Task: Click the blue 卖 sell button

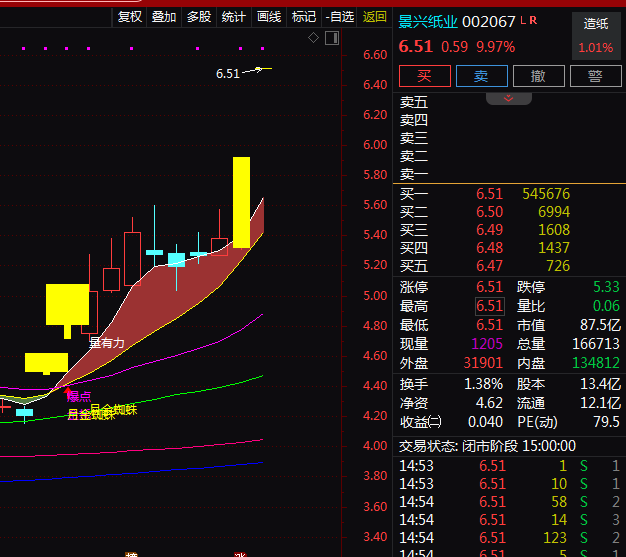Action: (x=481, y=76)
